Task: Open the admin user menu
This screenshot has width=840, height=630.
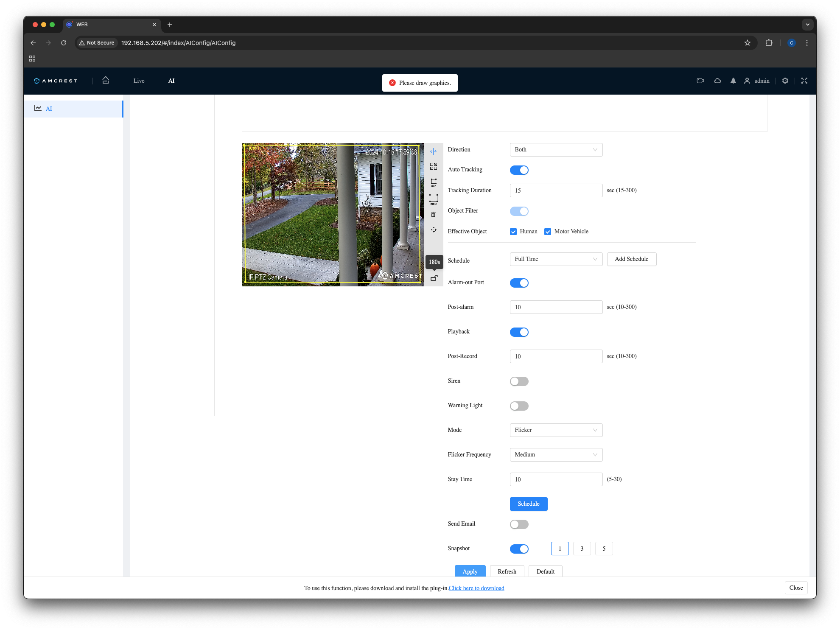Action: 757,81
